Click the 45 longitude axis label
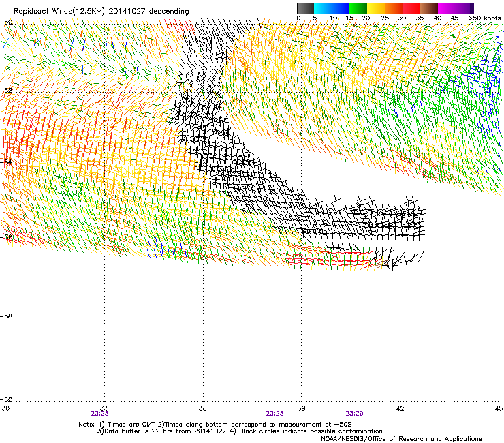Viewport: 504px width, 443px height. point(499,408)
